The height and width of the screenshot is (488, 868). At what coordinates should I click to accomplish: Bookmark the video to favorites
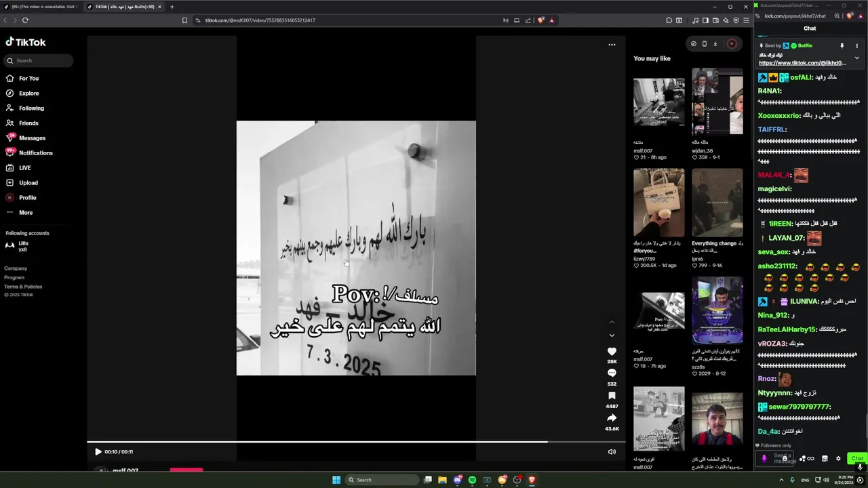[612, 396]
